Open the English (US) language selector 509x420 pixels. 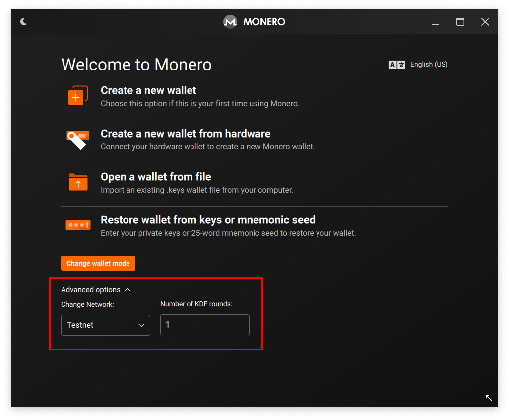click(429, 65)
